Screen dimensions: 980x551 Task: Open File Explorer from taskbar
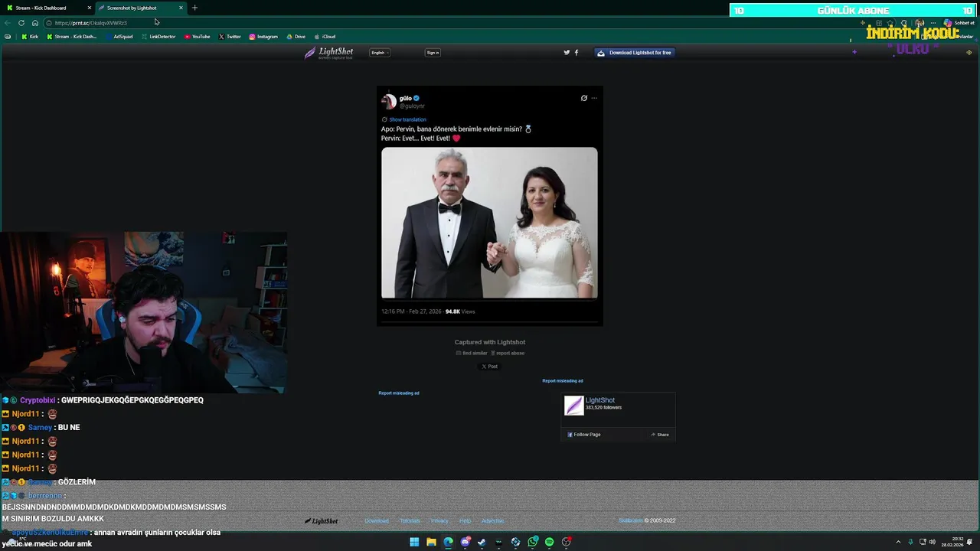pos(431,542)
